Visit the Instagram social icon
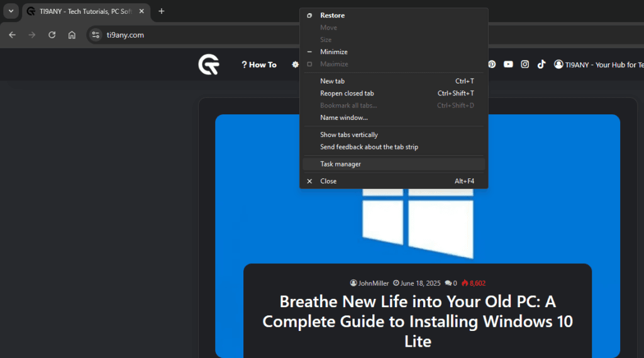Image resolution: width=644 pixels, height=358 pixels. click(525, 64)
